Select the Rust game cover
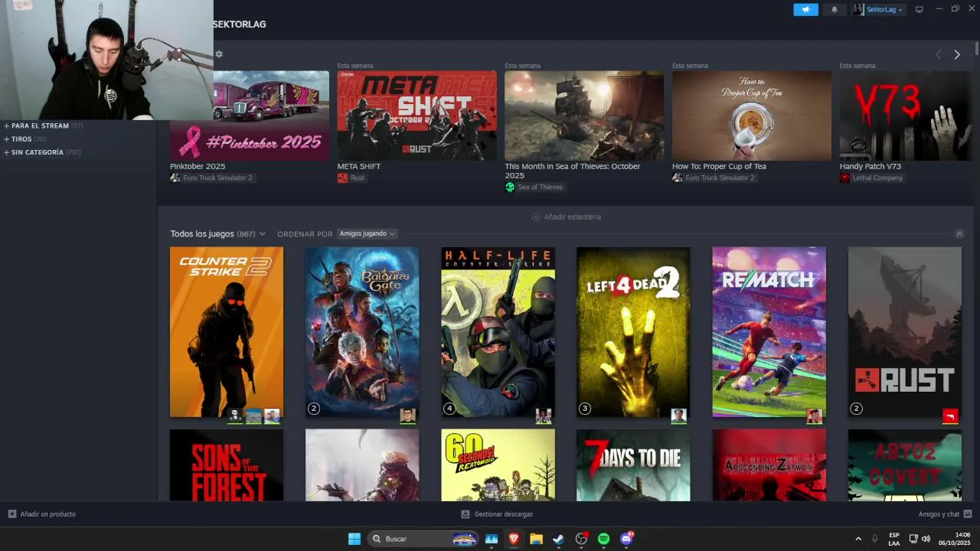The image size is (980, 551). tap(904, 332)
